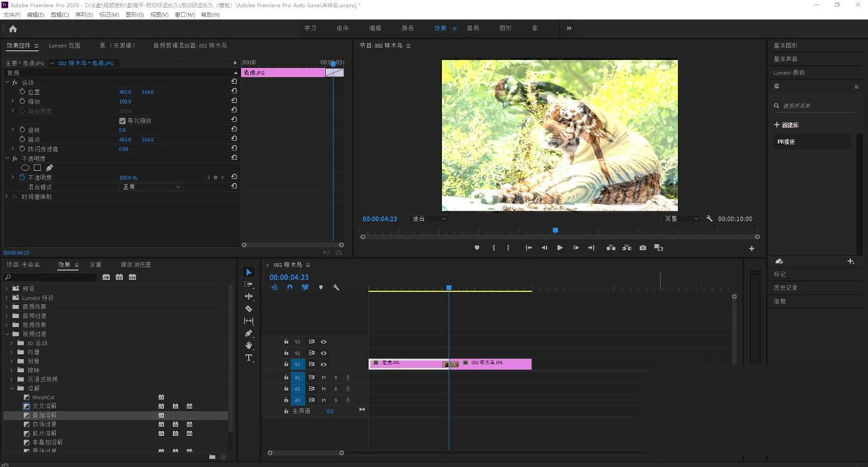Image resolution: width=868 pixels, height=467 pixels.
Task: Open the 文件(F) menu
Action: [x=12, y=14]
